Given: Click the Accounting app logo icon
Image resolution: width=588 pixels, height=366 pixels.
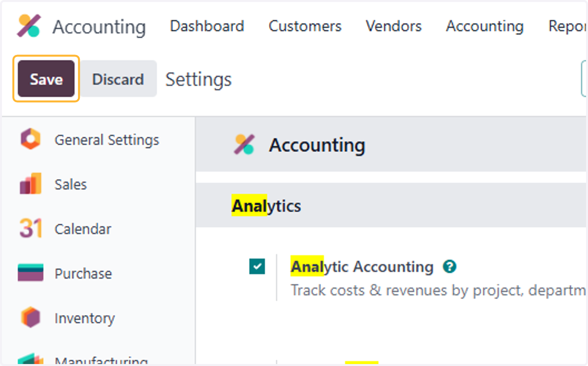Looking at the screenshot, I should click(x=29, y=26).
